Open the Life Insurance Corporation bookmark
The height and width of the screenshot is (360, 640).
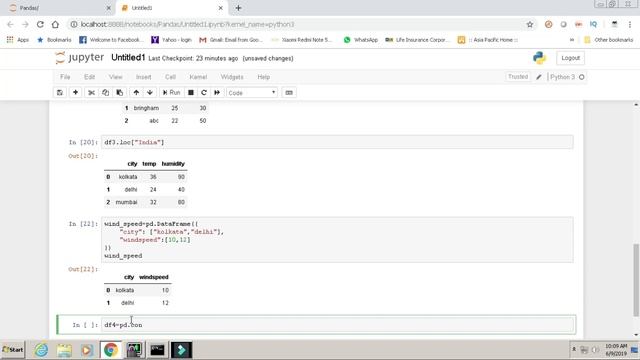[x=417, y=40]
